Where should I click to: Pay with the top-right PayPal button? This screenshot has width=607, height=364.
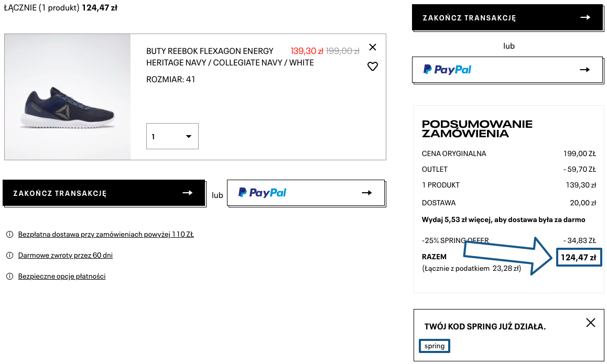[507, 70]
